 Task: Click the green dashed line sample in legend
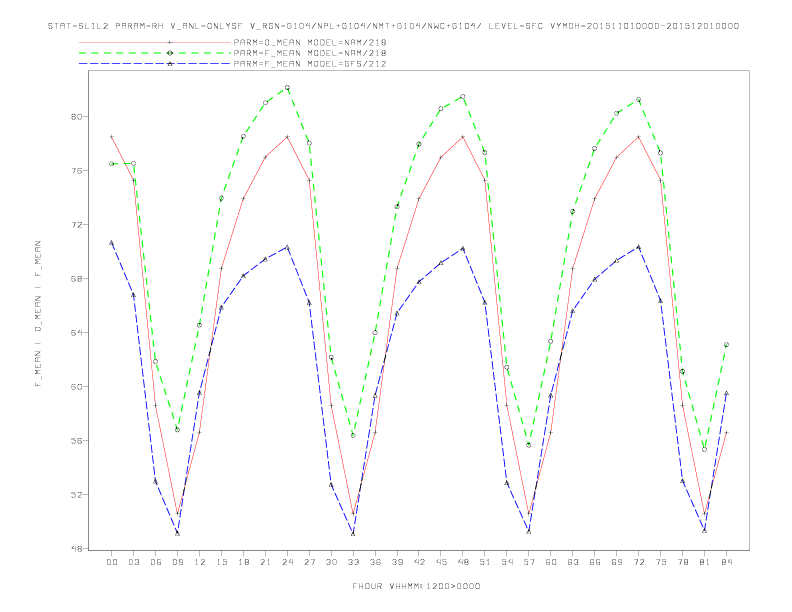155,53
